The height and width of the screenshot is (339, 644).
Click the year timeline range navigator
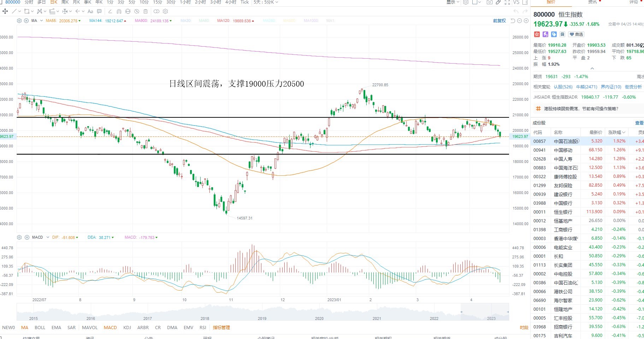263,312
